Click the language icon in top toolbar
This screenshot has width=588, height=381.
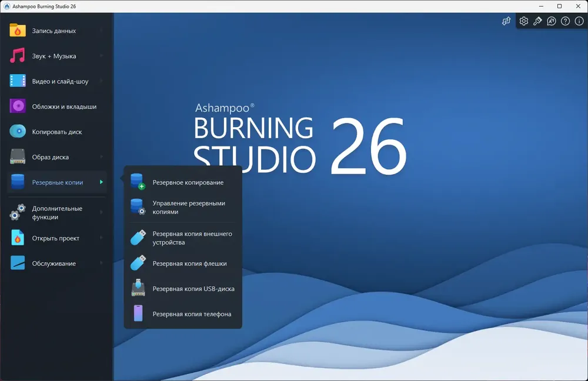[552, 21]
